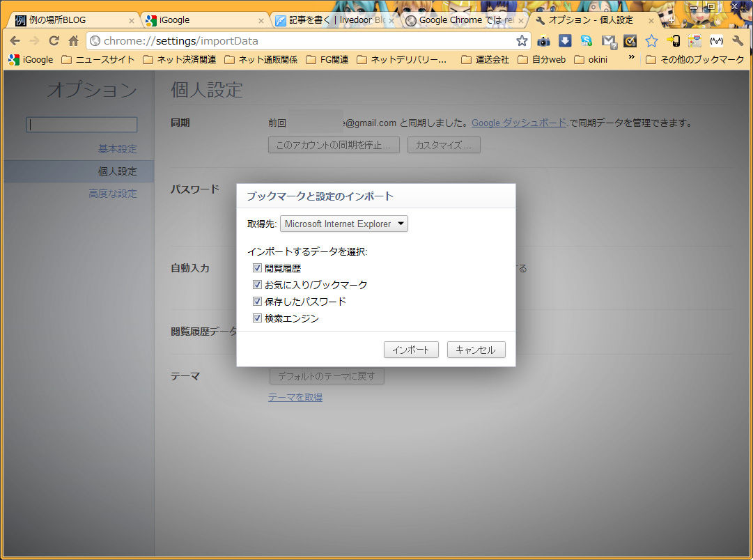Open the ネット通販関係 bookmark folder
Image resolution: width=753 pixels, height=560 pixels.
[x=261, y=60]
